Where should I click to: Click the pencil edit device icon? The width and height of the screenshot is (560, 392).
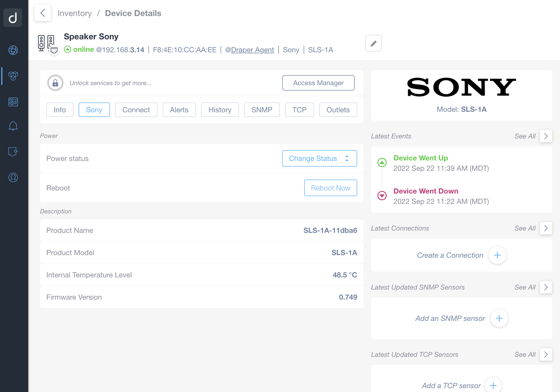click(373, 43)
